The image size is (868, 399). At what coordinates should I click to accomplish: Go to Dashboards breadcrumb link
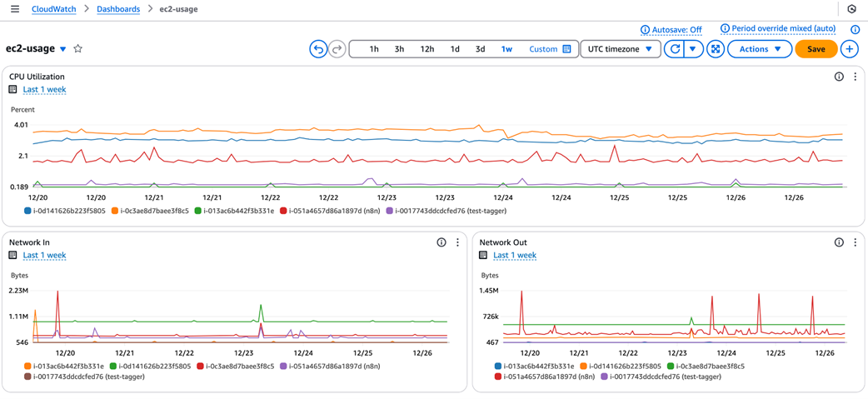[118, 9]
